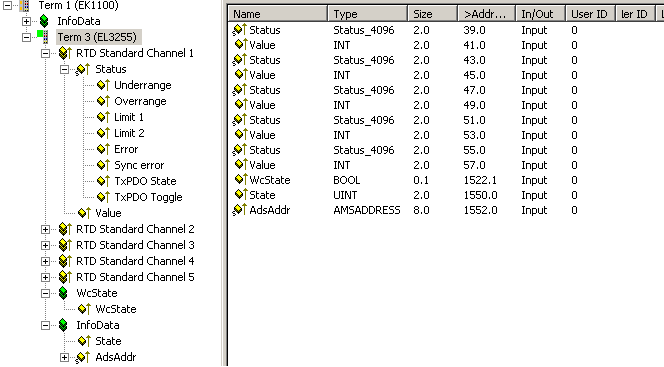Click icon of Value row at address 41.0
The height and width of the screenshot is (367, 664).
pos(241,44)
